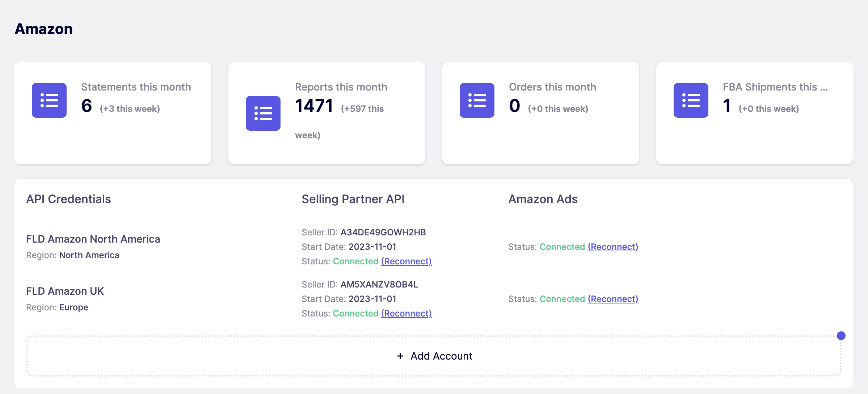Viewport: 868px width, 394px height.
Task: Click the purple dot on the Add Account border
Action: (841, 336)
